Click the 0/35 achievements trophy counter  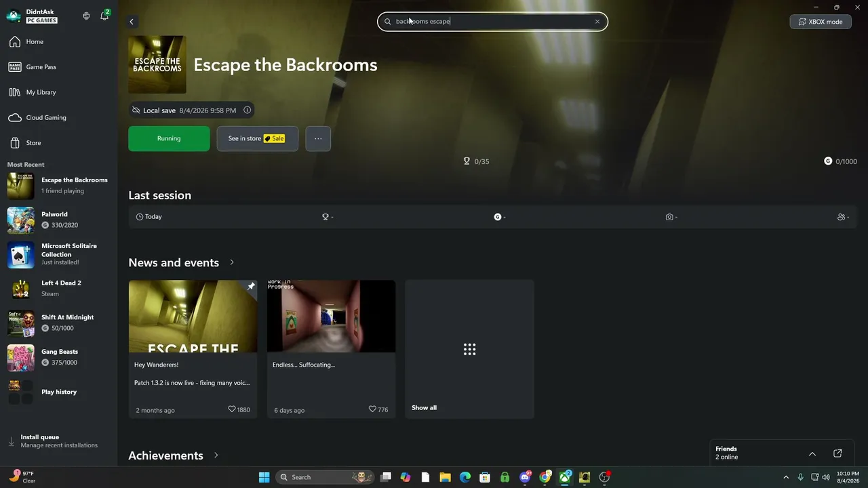point(476,161)
